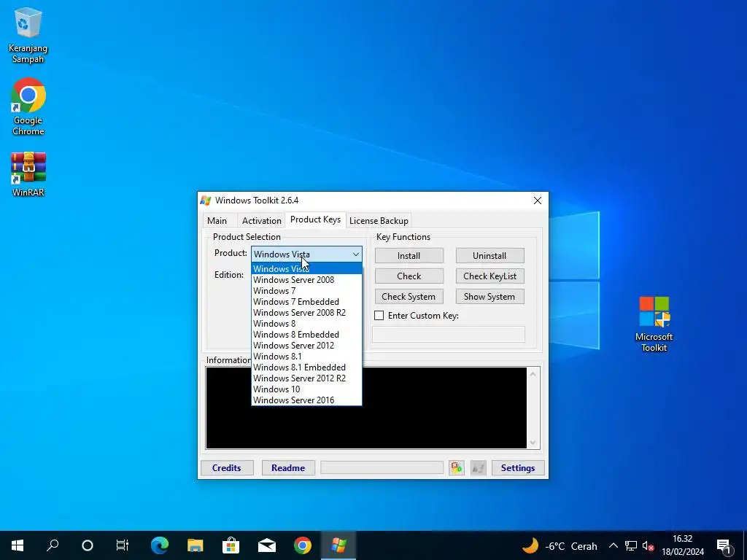This screenshot has width=747, height=560.
Task: Choose Windows Server 2012 R2 option
Action: 306,378
